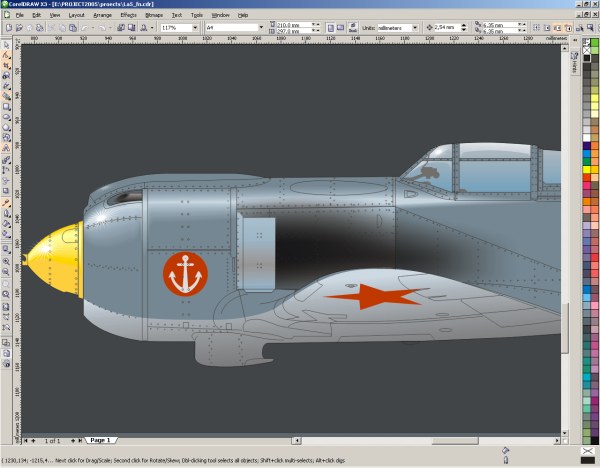Pick the yellow swatch in palette
The height and width of the screenshot is (468, 600).
[x=586, y=169]
